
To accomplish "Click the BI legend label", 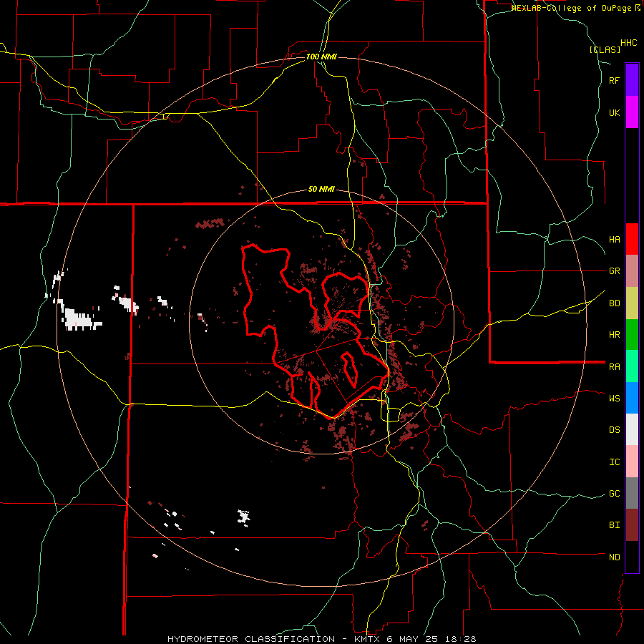I will click(x=614, y=525).
